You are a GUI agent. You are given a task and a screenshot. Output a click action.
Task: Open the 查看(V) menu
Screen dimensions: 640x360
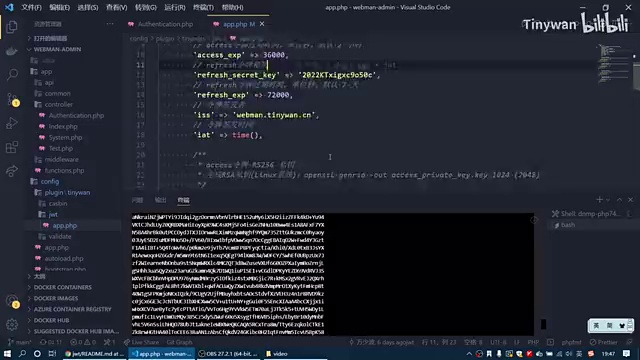116,7
